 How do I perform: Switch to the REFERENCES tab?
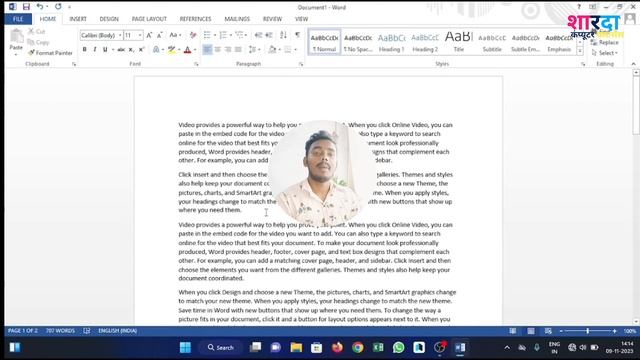(196, 19)
